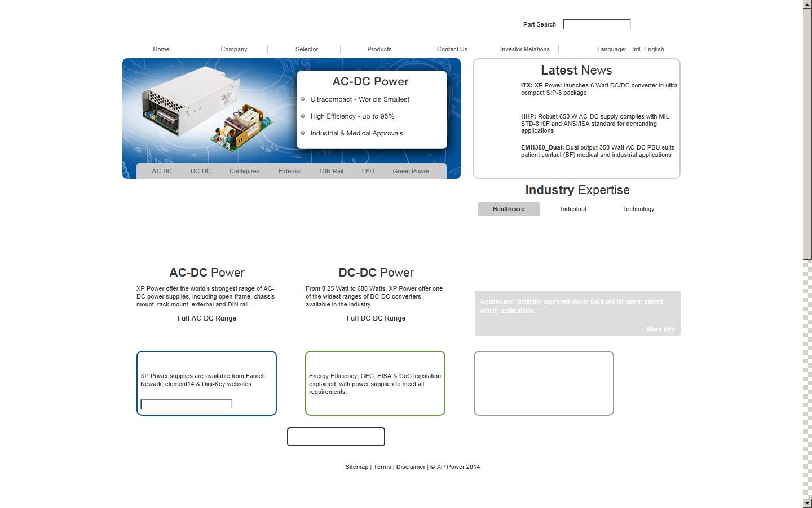Viewport: 812px width, 508px height.
Task: Click inside the Part Search field
Action: pos(596,24)
